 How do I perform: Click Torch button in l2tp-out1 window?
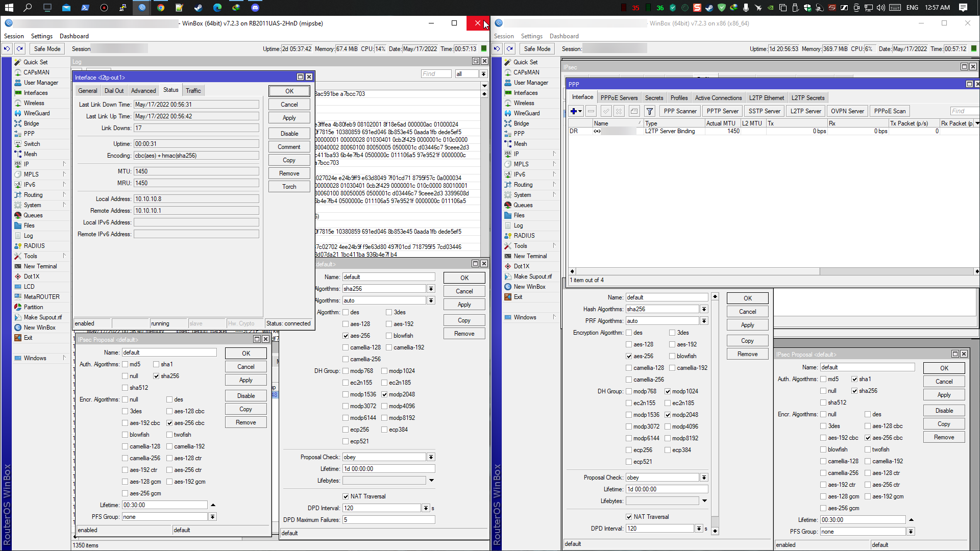point(289,187)
